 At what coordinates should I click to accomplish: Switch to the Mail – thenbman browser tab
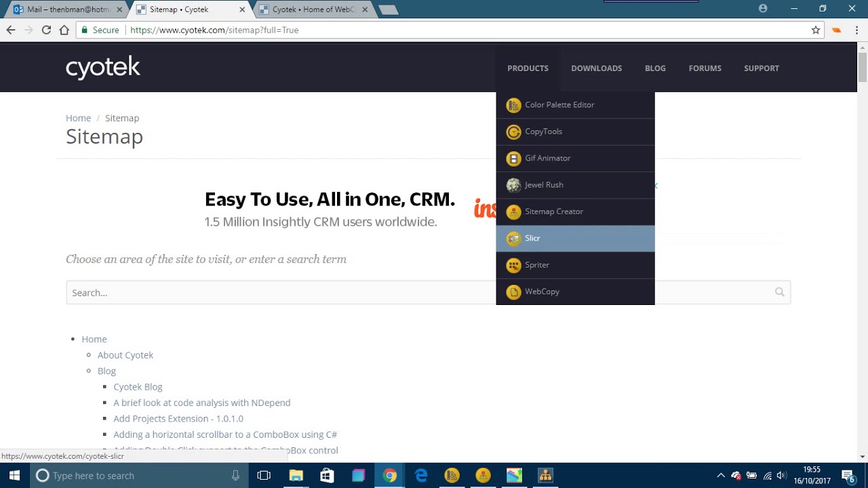point(66,9)
